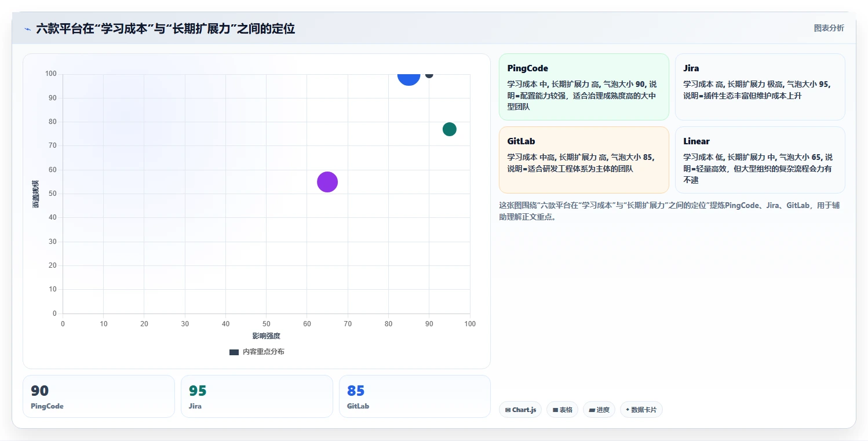Image resolution: width=868 pixels, height=441 pixels.
Task: Click the Jira 95 stat card
Action: pyautogui.click(x=257, y=396)
